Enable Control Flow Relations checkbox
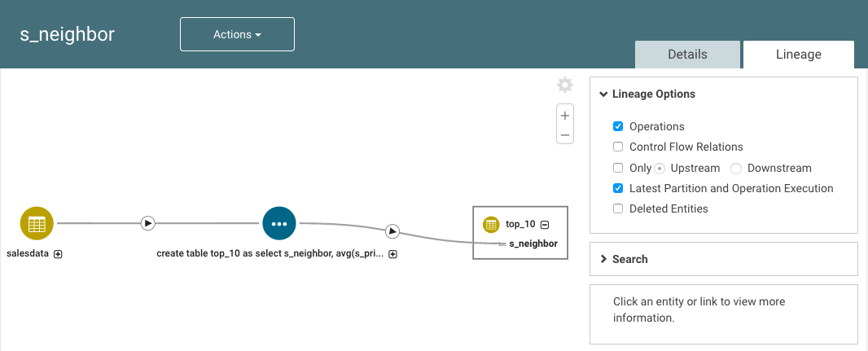The width and height of the screenshot is (868, 351). (x=618, y=147)
